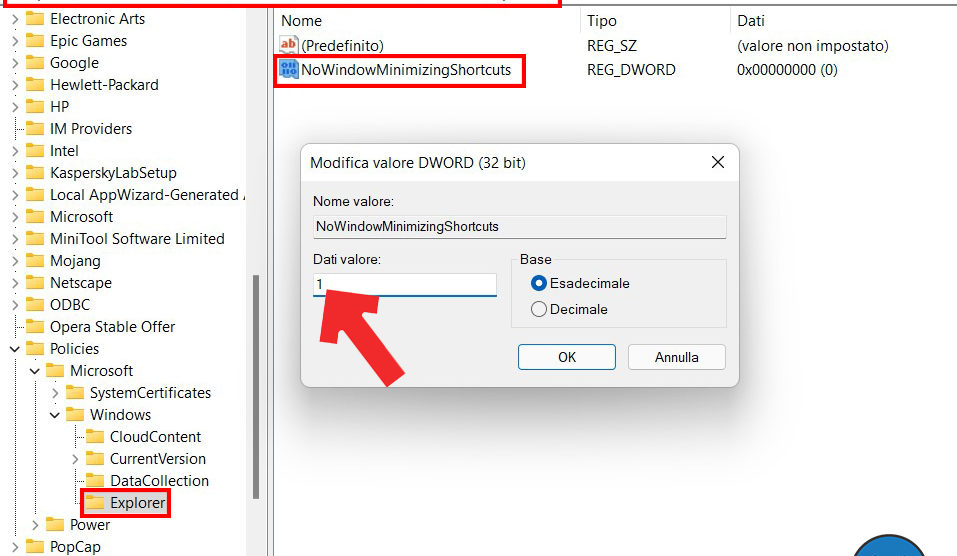Click the SystemCertificates folder icon
Image resolution: width=957 pixels, height=556 pixels.
coord(75,392)
